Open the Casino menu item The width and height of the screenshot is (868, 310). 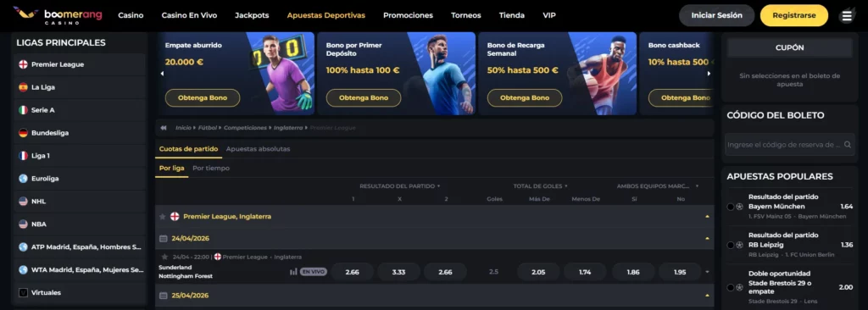131,15
